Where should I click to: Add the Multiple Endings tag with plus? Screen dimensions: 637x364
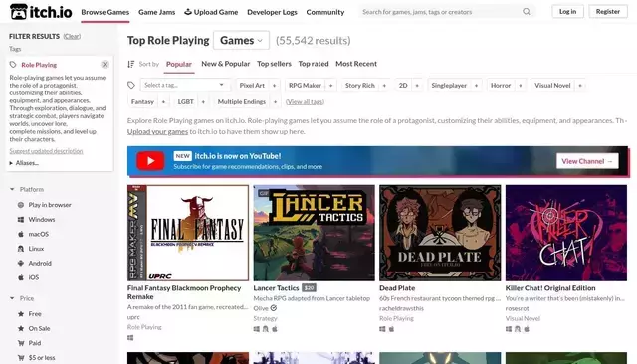pyautogui.click(x=275, y=101)
